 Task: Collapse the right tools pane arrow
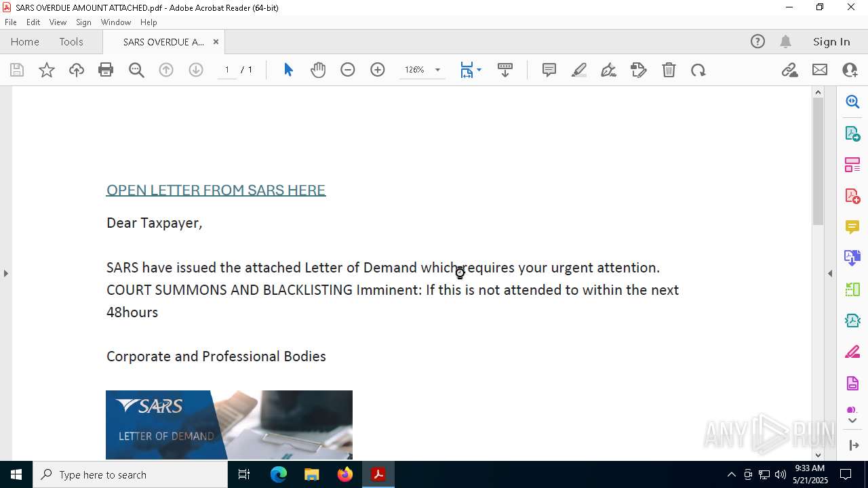[830, 273]
